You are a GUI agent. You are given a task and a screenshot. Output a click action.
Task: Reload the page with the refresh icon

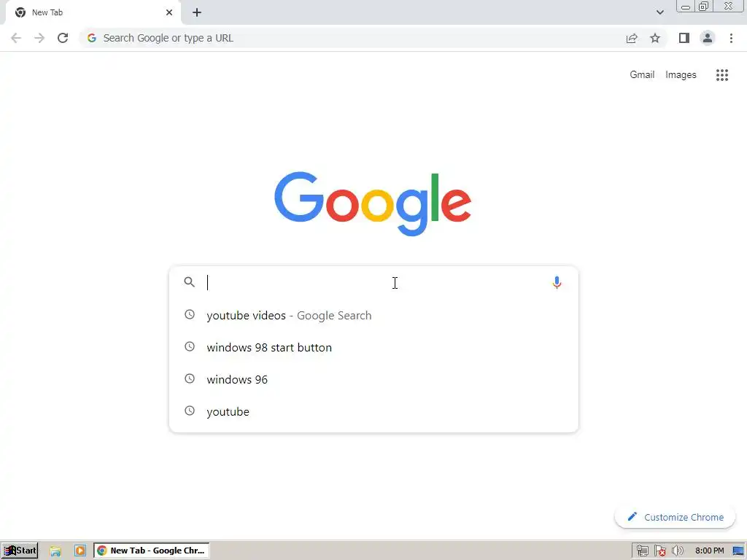pos(63,38)
